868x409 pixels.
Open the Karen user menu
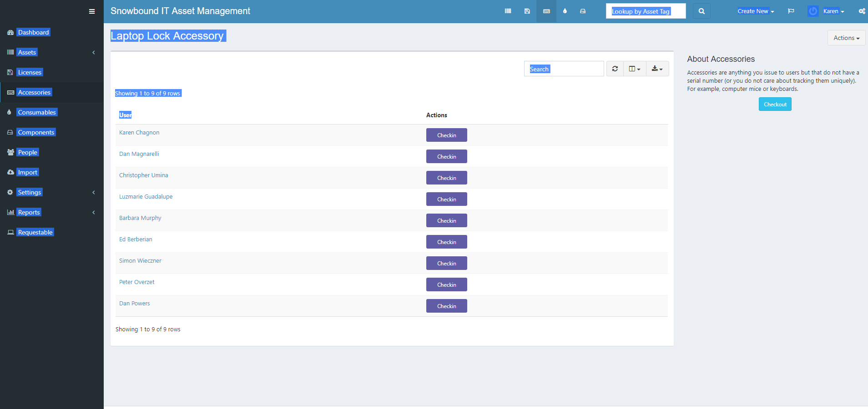(x=831, y=11)
